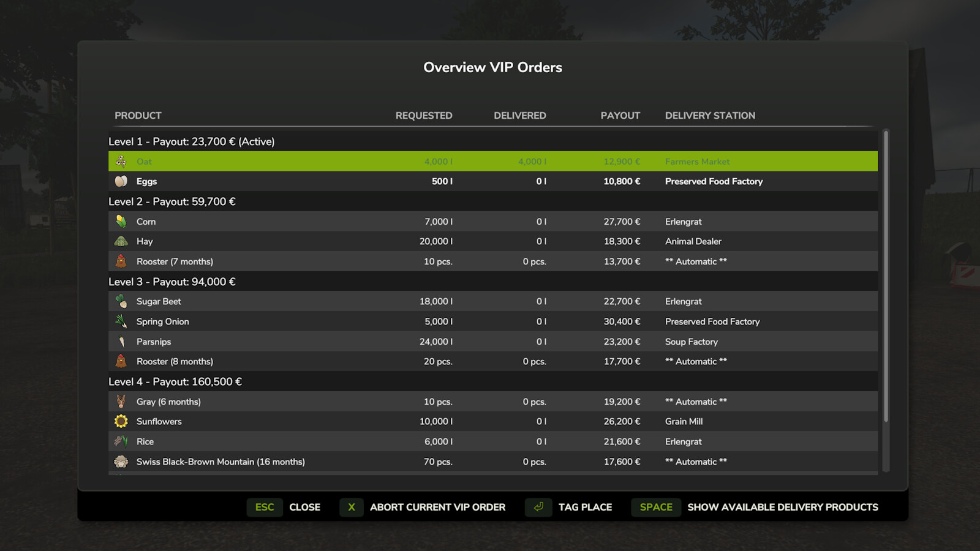Select the Rice grain icon
The width and height of the screenshot is (980, 551).
point(121,441)
